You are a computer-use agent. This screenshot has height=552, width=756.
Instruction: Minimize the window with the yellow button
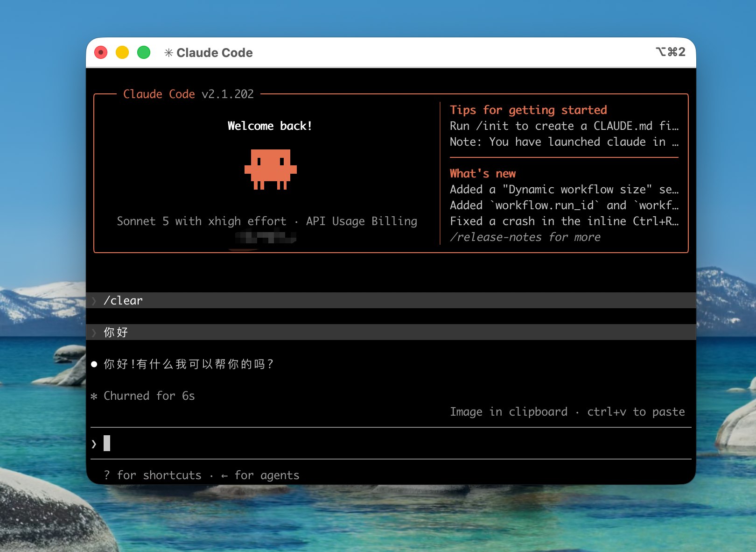(x=122, y=52)
